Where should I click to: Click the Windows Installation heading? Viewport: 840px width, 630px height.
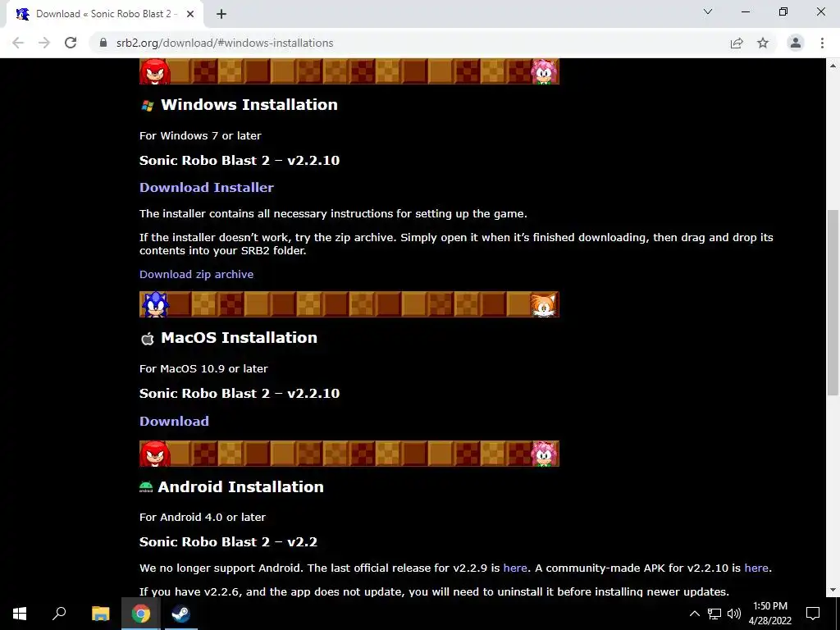click(x=249, y=104)
